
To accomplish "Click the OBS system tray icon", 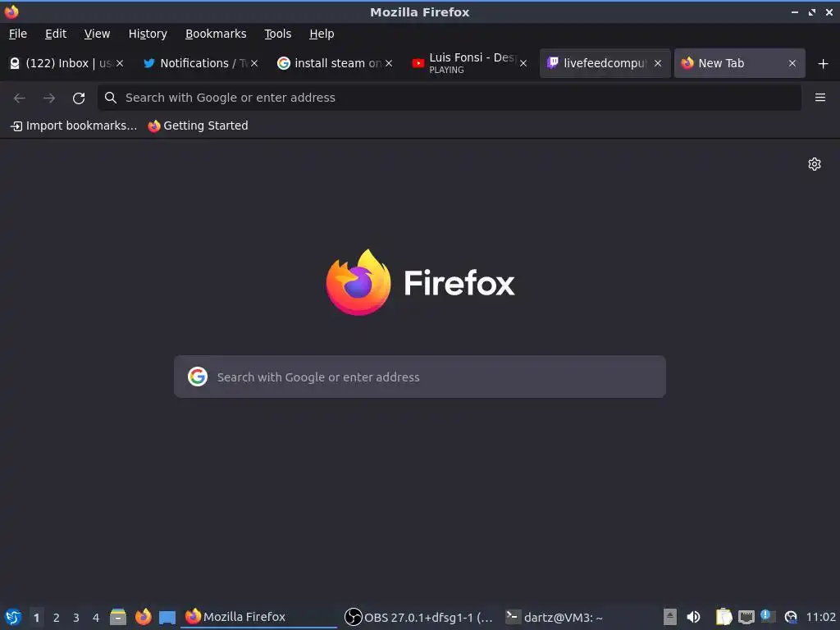I will pos(791,618).
